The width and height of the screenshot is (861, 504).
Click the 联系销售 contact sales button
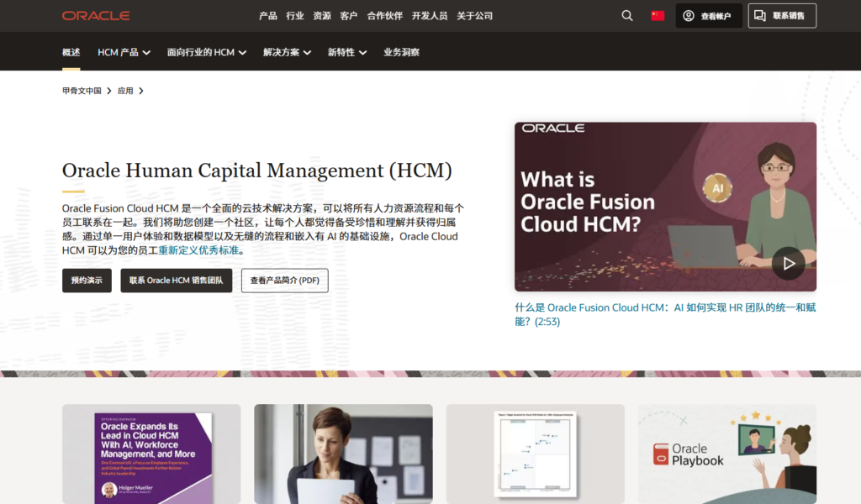click(x=782, y=16)
